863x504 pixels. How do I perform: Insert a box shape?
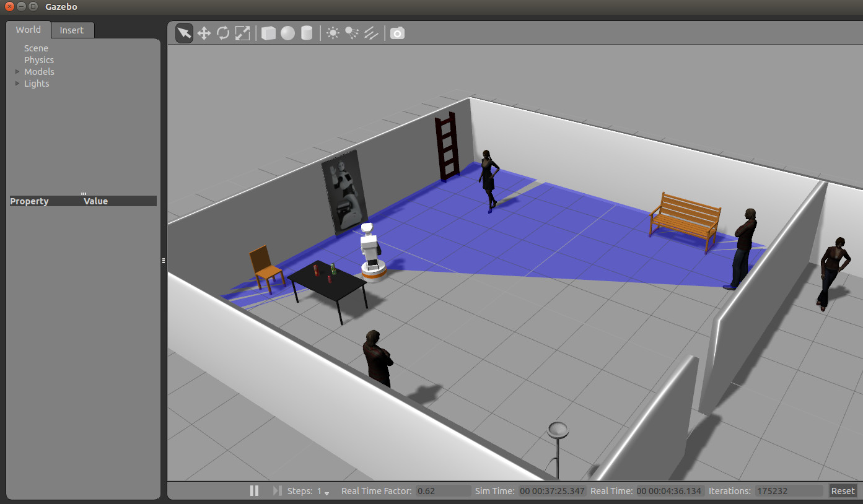pyautogui.click(x=268, y=33)
